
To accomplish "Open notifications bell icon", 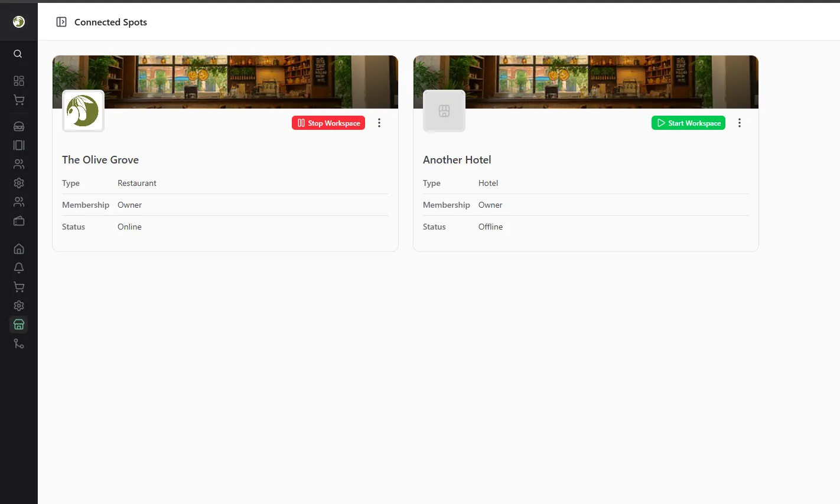I will (19, 268).
